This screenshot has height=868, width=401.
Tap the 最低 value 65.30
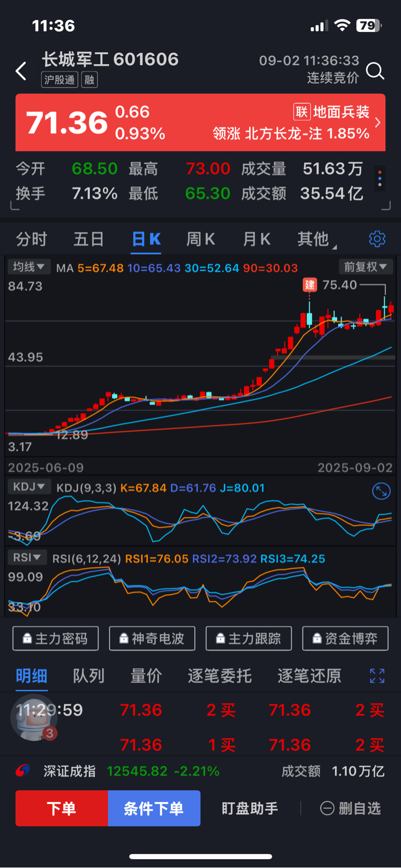click(x=208, y=194)
